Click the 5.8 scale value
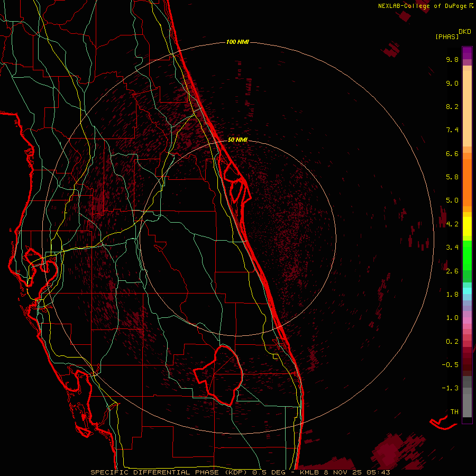The height and width of the screenshot is (476, 476). coord(452,177)
